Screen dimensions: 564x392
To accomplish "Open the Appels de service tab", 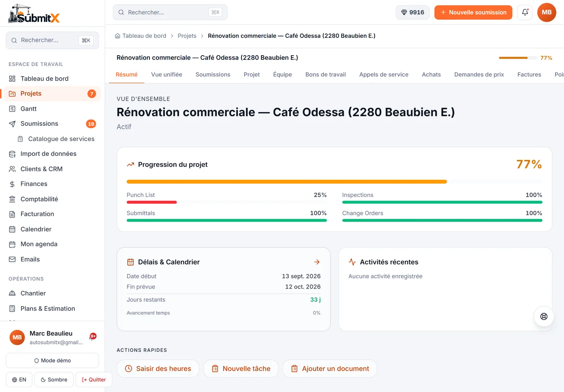I will tap(384, 75).
